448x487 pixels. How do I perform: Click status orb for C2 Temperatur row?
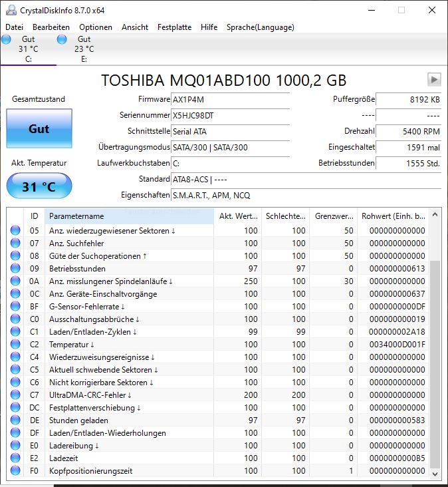(15, 344)
